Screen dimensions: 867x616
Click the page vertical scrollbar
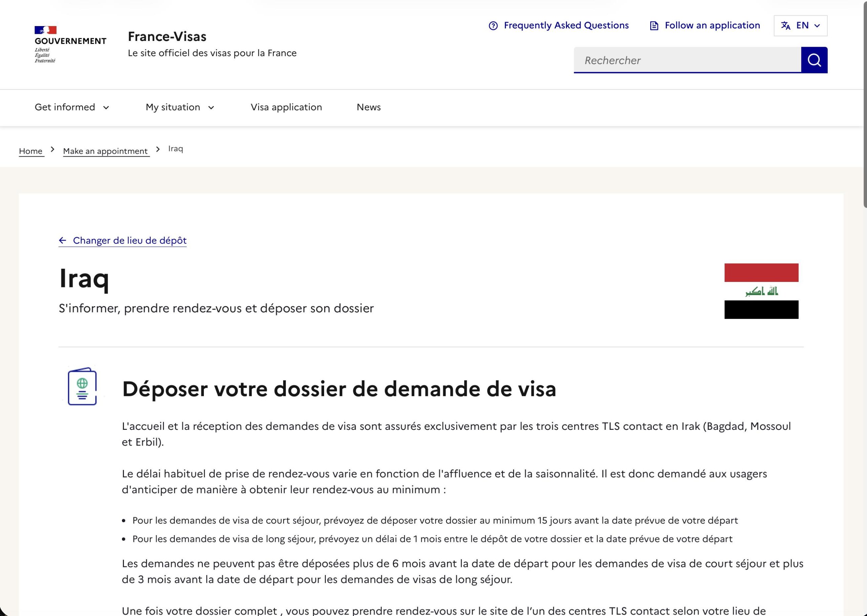[x=865, y=104]
